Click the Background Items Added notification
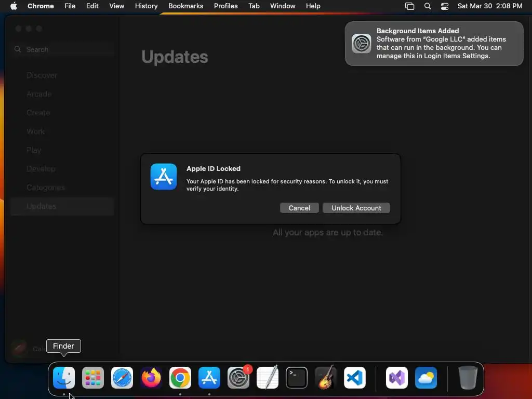Screen dimensions: 532x399 434,44
